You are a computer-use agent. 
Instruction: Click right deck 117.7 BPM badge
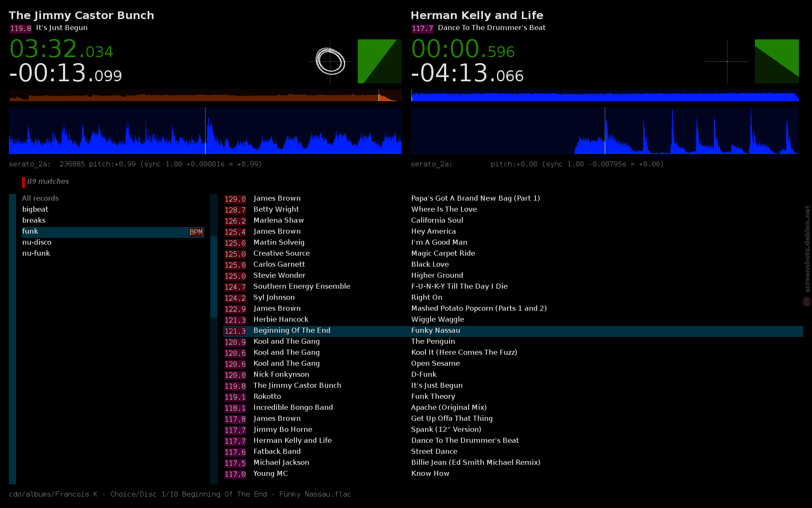(x=422, y=28)
